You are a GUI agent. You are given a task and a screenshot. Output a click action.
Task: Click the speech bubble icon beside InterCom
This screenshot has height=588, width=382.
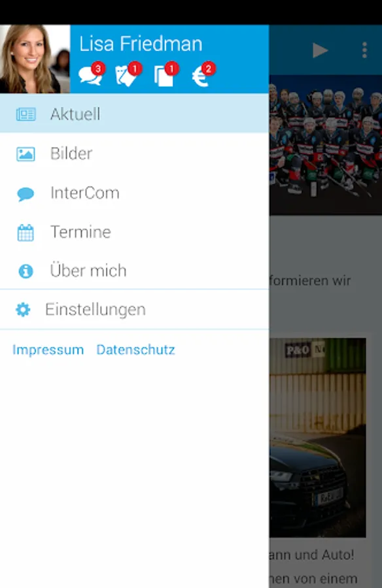[x=26, y=194]
